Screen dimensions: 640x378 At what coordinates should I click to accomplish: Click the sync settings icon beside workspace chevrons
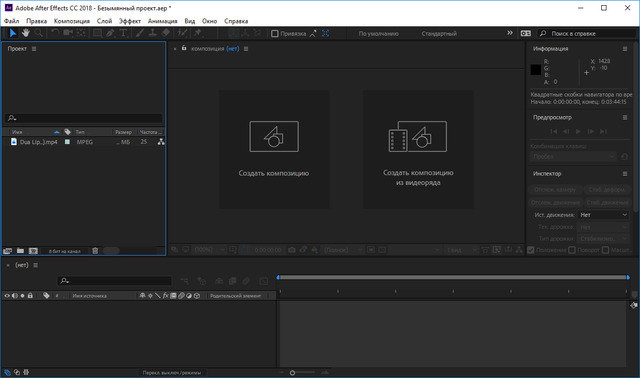[x=526, y=33]
